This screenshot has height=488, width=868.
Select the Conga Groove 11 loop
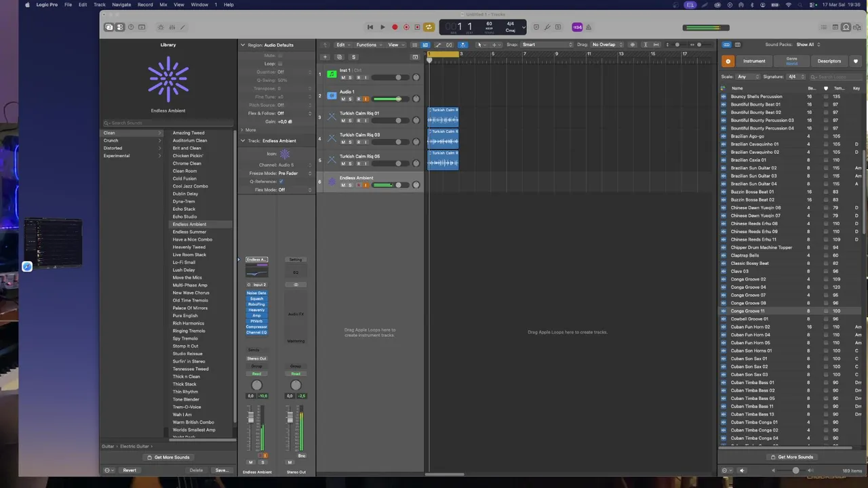click(790, 311)
